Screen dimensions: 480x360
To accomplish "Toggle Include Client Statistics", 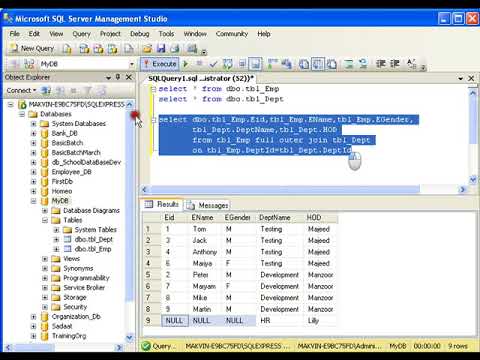I will pyautogui.click(x=286, y=64).
